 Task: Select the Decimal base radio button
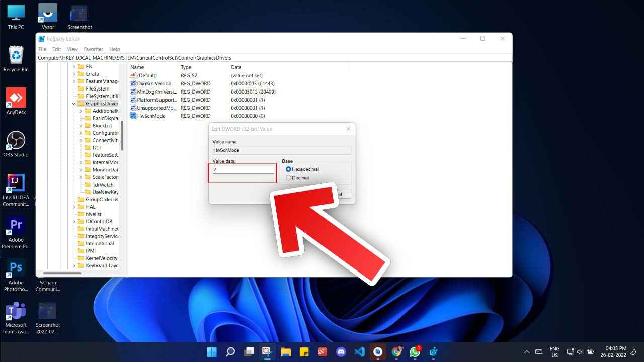coord(288,178)
